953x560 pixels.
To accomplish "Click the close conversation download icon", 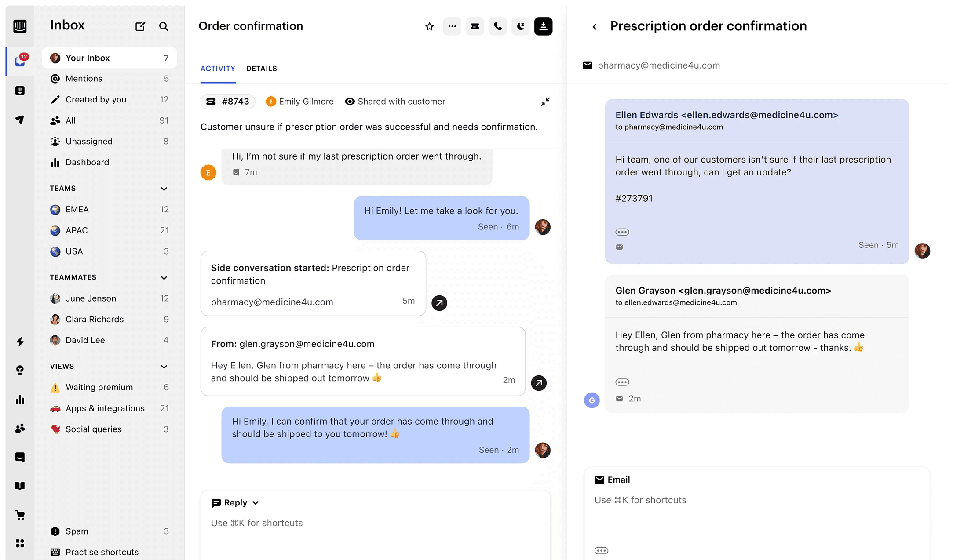I will pos(544,26).
